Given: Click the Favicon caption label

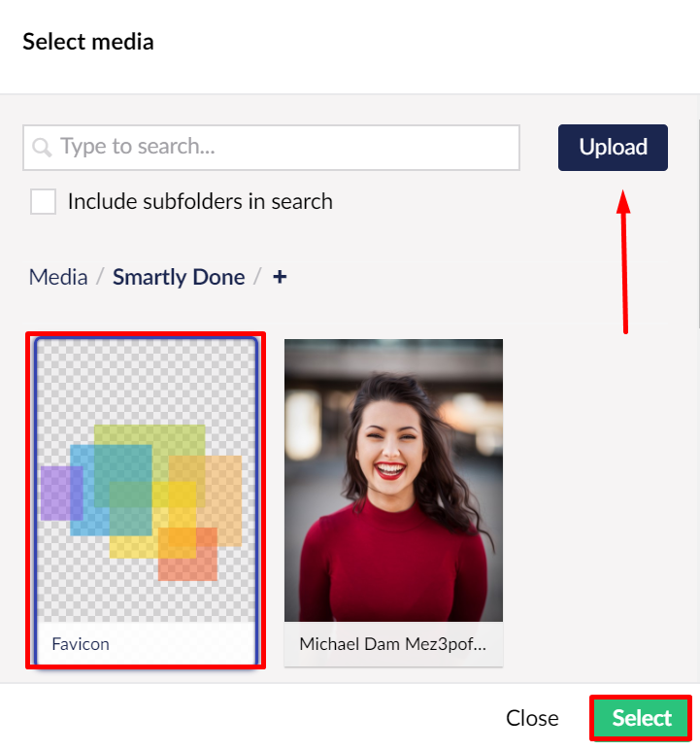Looking at the screenshot, I should coord(81,644).
